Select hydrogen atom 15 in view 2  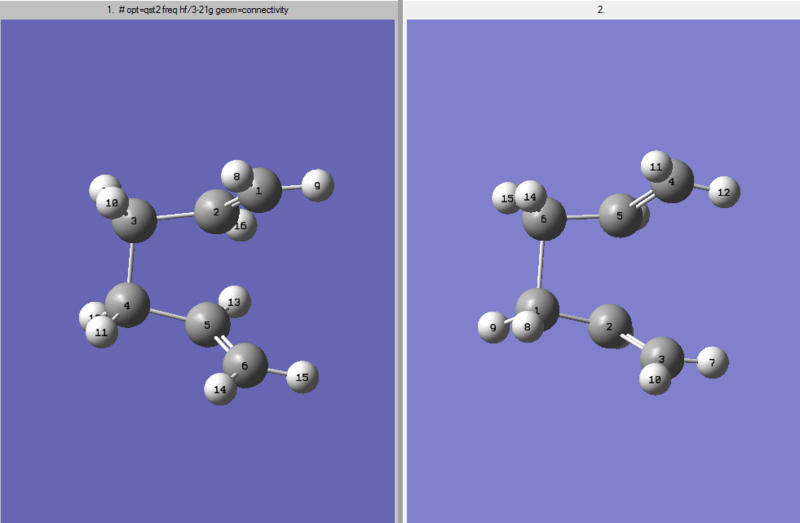506,198
